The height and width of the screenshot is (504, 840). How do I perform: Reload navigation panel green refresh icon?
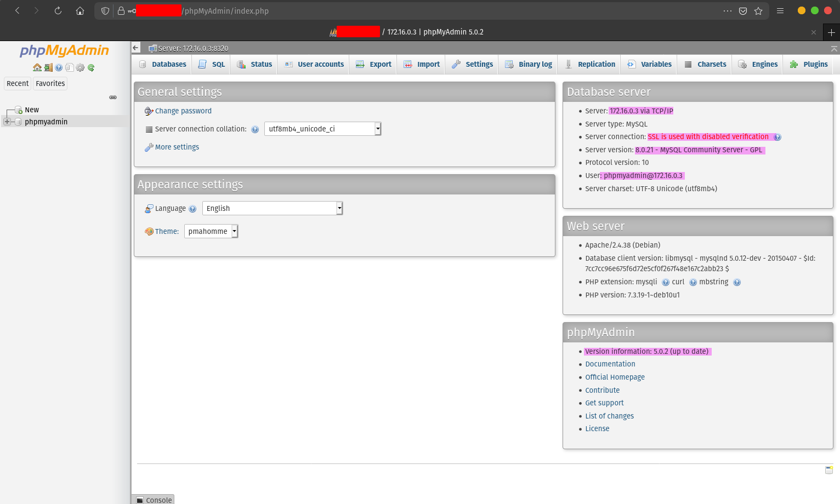coord(91,67)
